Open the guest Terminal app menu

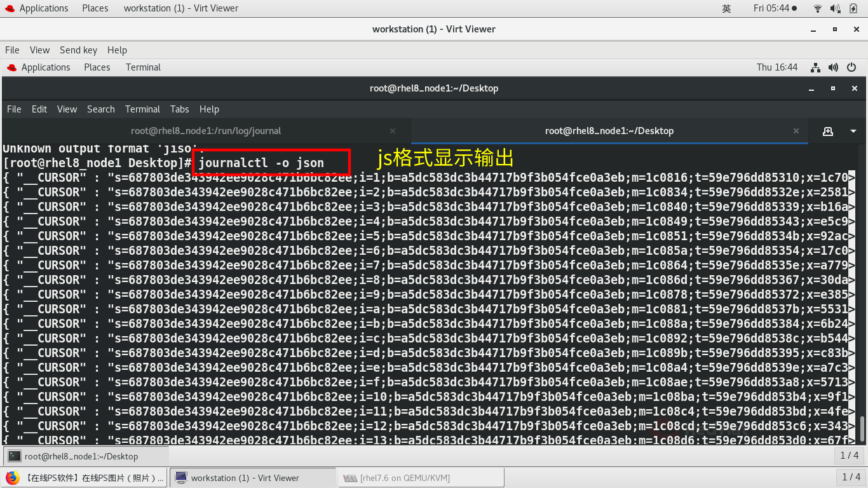tap(143, 67)
